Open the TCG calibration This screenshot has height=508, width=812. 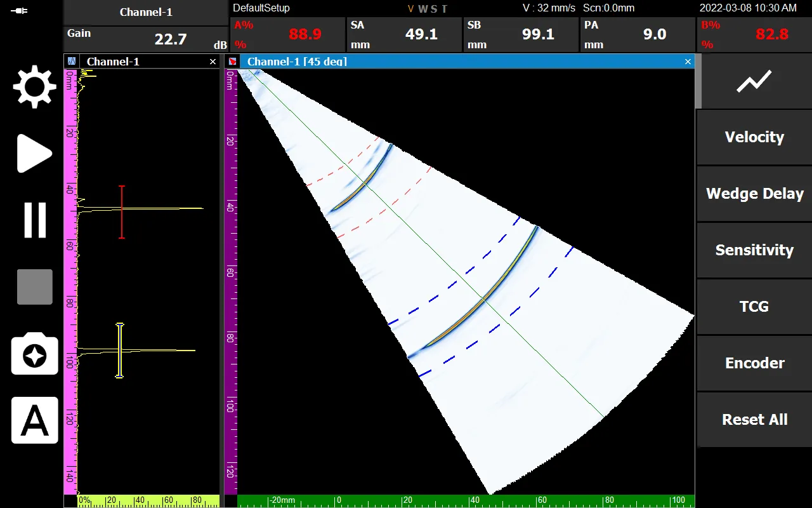pyautogui.click(x=754, y=307)
